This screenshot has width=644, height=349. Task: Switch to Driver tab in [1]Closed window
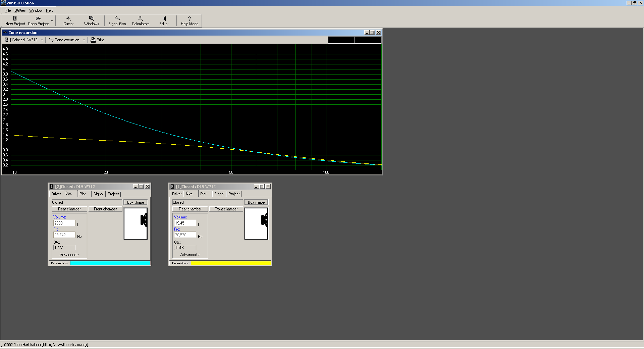[176, 194]
